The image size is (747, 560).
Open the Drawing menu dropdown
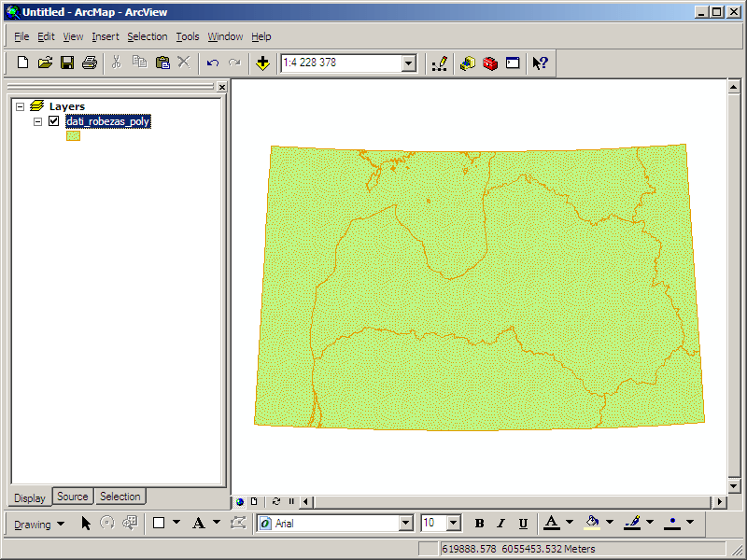click(x=39, y=524)
